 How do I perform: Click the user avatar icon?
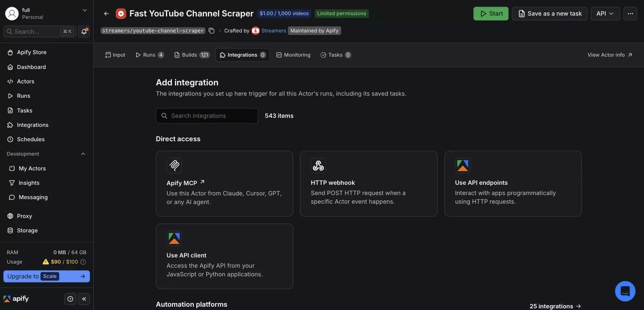pos(12,14)
